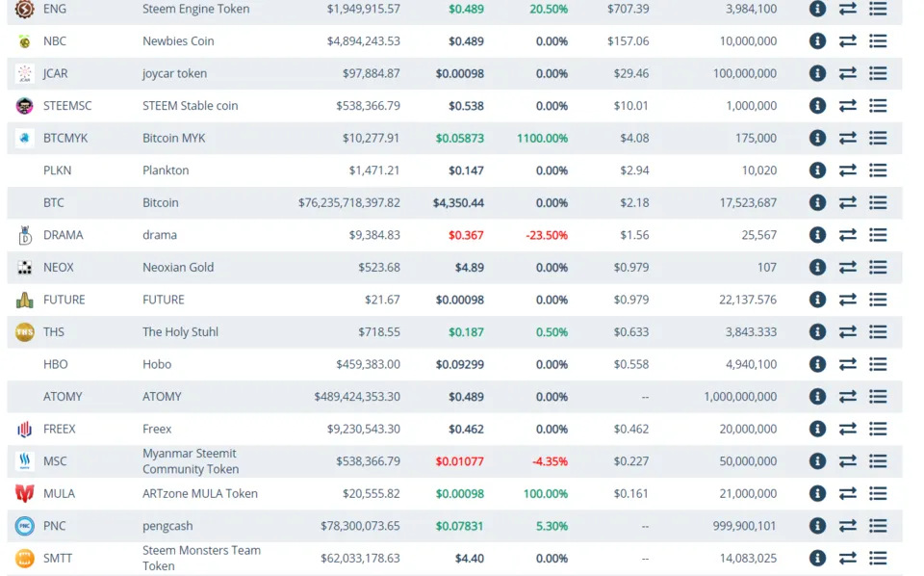This screenshot has width=924, height=576.
Task: Open info icon for SMTT token
Action: pos(817,559)
